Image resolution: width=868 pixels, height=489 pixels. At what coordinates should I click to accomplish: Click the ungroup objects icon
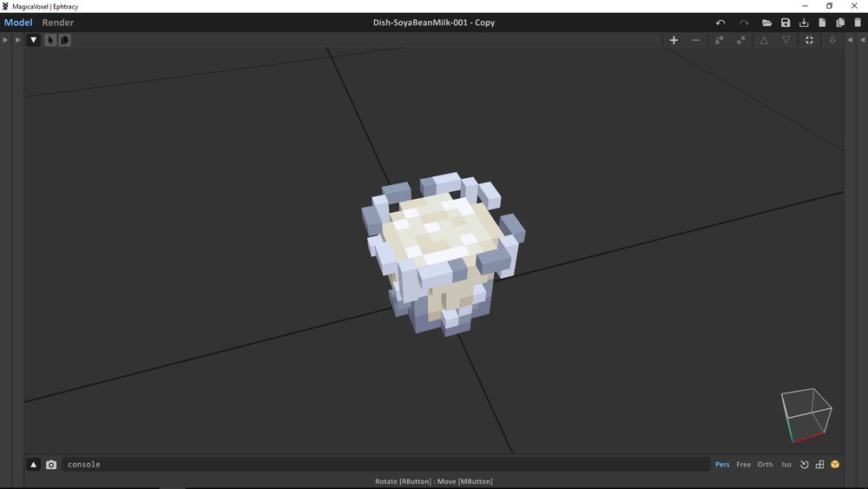click(740, 40)
